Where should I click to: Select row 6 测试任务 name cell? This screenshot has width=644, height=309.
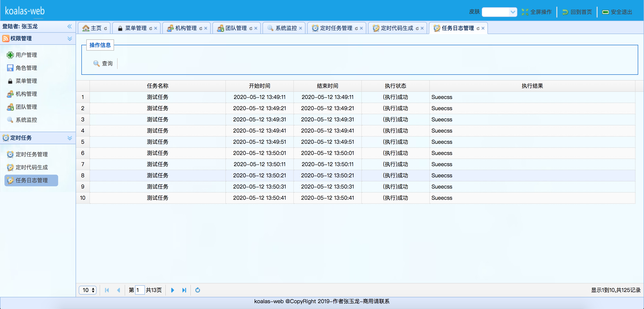point(157,153)
